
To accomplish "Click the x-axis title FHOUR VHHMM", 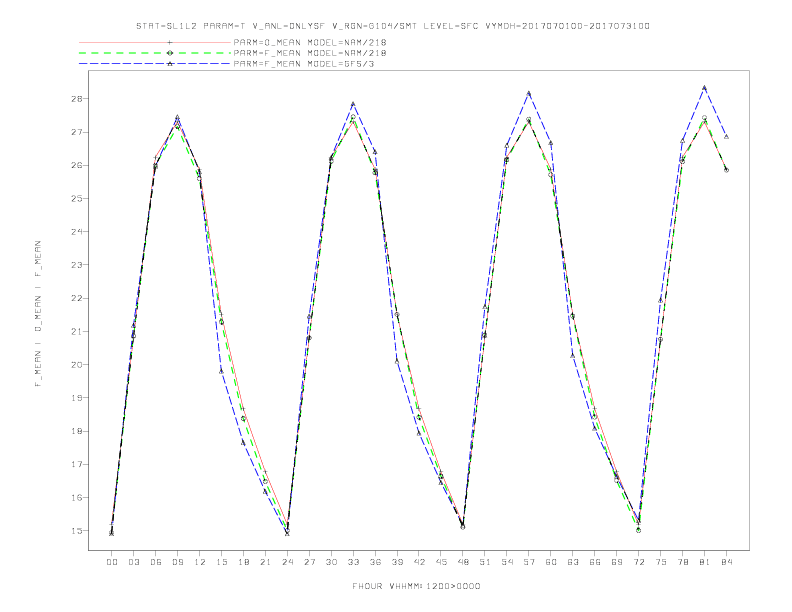I will 416,586.
